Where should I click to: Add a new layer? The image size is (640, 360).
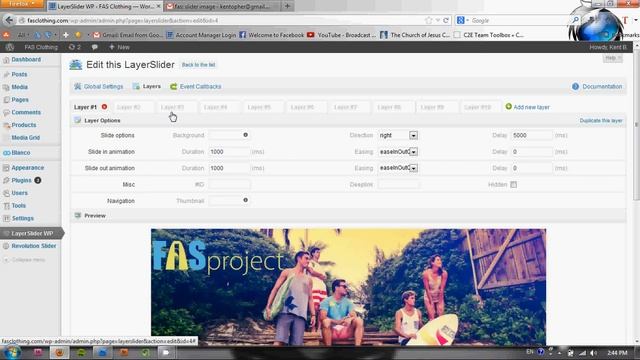coord(528,107)
